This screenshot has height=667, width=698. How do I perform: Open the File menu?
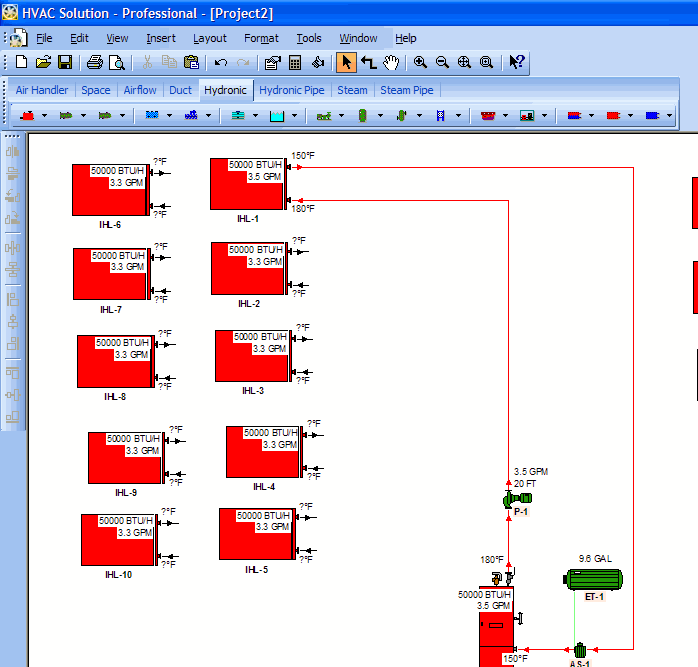pos(44,38)
